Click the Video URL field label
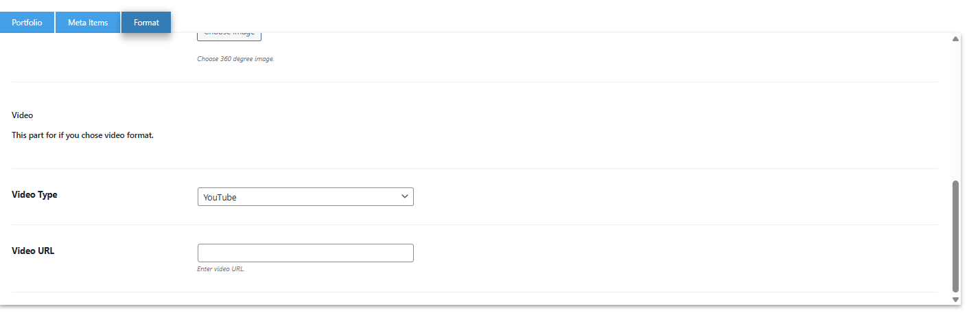Screen dimensions: 980x322 click(x=33, y=251)
